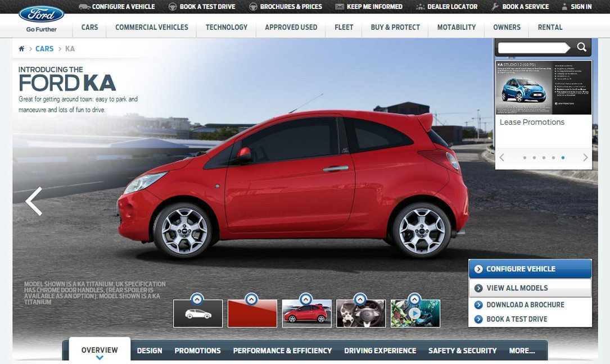The height and width of the screenshot is (364, 610).
Task: Open the Rental menu
Action: [x=550, y=27]
